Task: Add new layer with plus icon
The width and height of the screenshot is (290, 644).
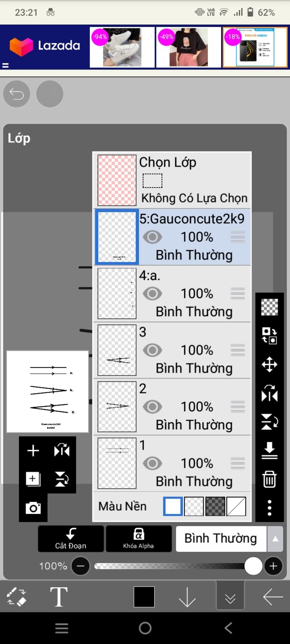Action: coord(33,450)
